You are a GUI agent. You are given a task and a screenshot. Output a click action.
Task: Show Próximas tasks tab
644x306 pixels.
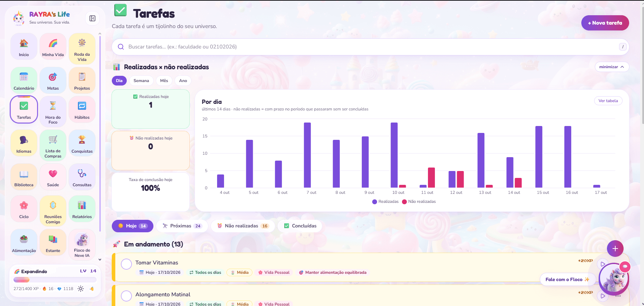(x=182, y=226)
